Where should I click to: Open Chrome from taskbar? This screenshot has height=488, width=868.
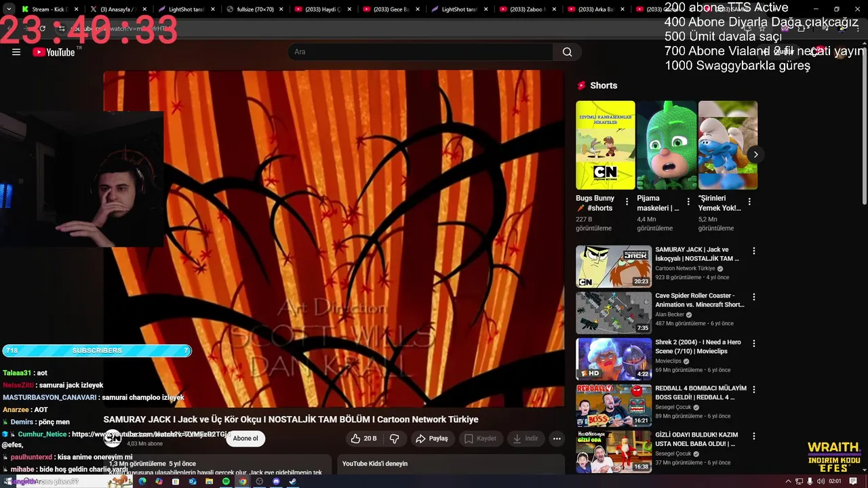[x=243, y=481]
